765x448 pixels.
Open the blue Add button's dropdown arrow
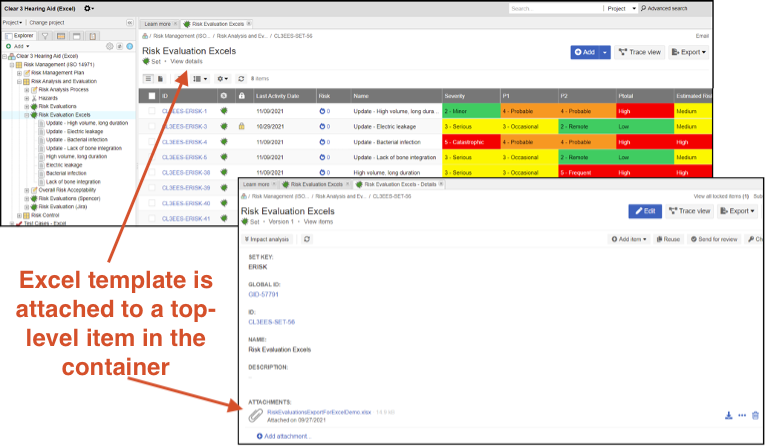click(x=605, y=52)
